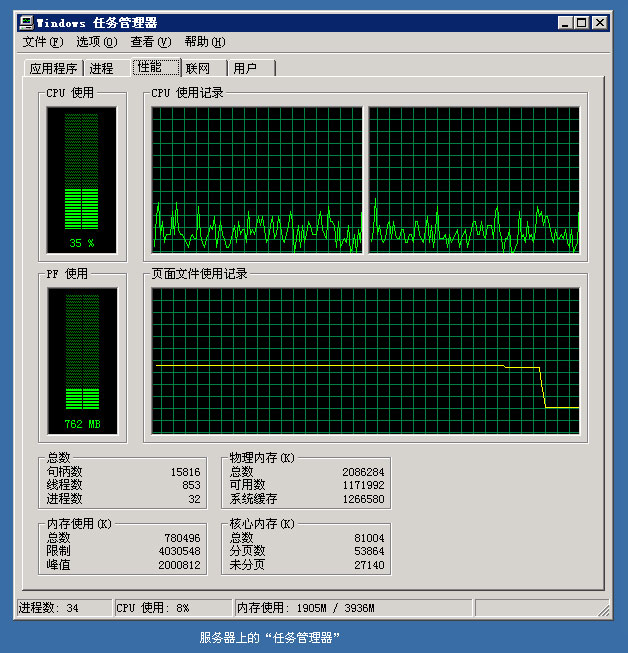Click the 限制 value 4030548
Viewport: 628px width, 653px height.
click(x=179, y=551)
